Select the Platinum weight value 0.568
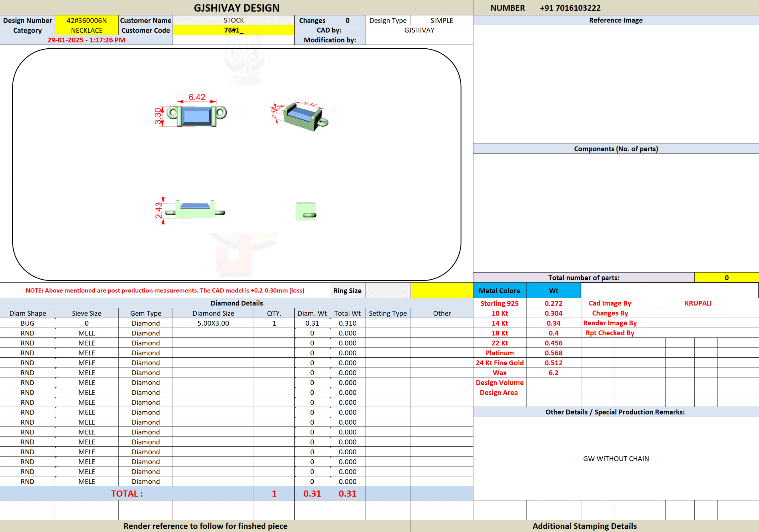This screenshot has height=532, width=759. [x=553, y=353]
